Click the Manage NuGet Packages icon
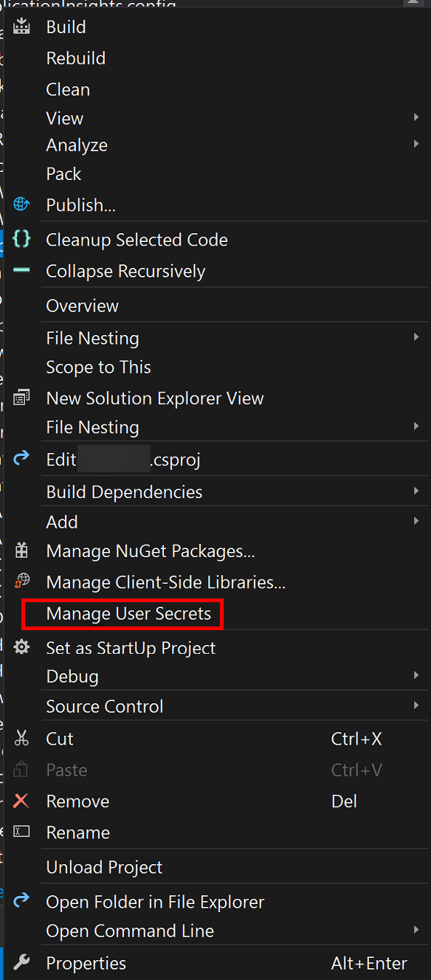The height and width of the screenshot is (980, 431). click(x=22, y=551)
